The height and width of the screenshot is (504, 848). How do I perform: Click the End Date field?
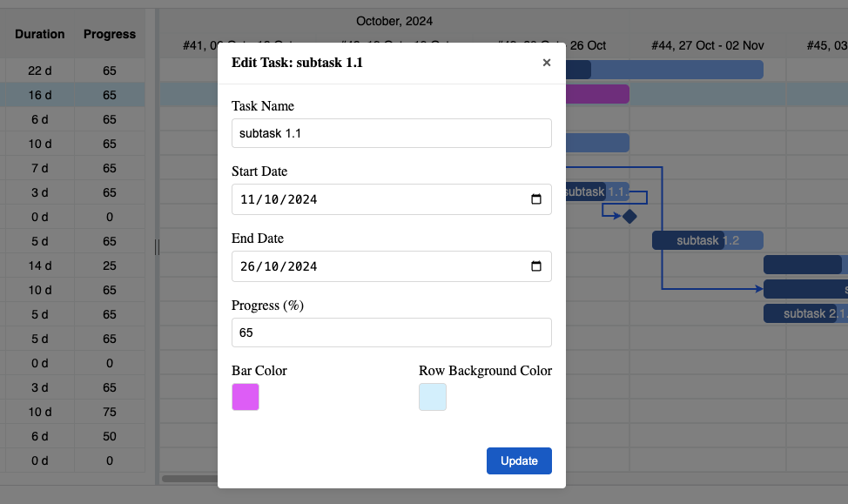[392, 266]
